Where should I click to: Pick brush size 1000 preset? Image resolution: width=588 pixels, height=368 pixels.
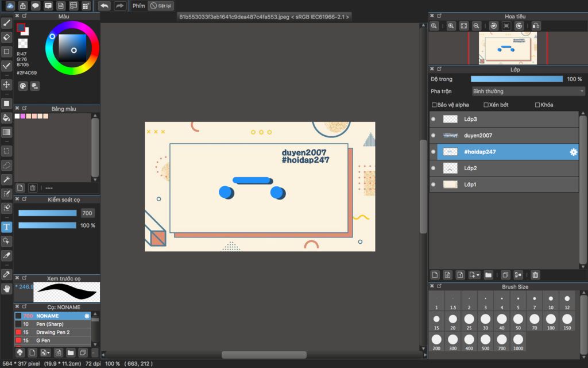[x=519, y=342]
